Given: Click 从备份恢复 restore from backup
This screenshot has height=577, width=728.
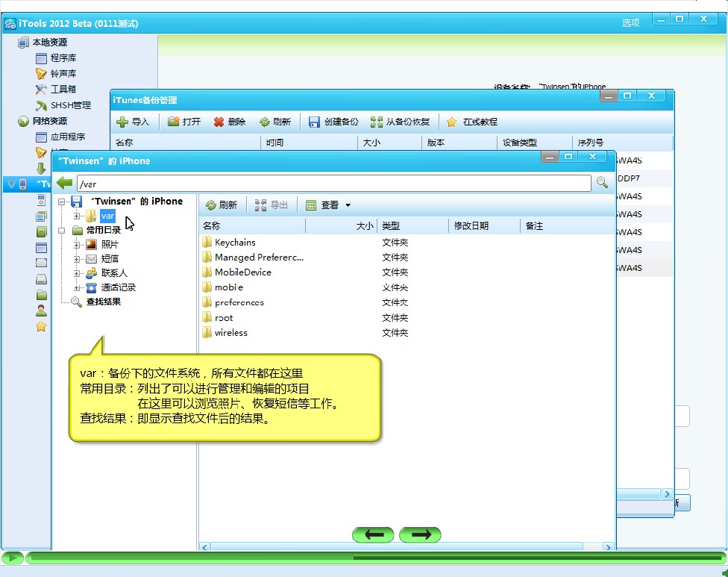Looking at the screenshot, I should [x=400, y=122].
